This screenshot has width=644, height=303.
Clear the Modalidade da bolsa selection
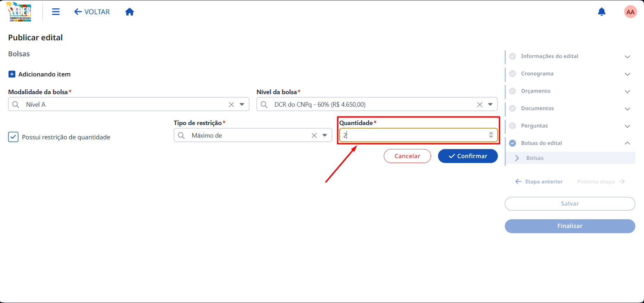pyautogui.click(x=231, y=105)
